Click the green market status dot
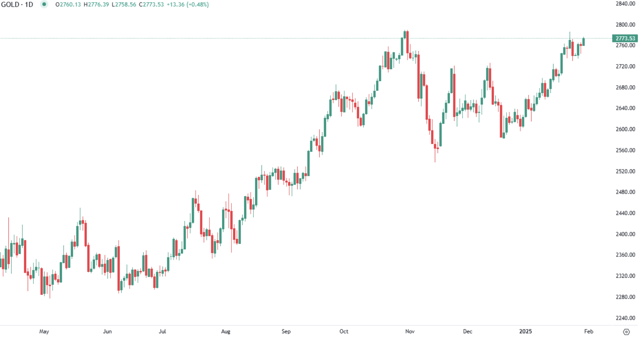644x340 pixels. pos(44,4)
